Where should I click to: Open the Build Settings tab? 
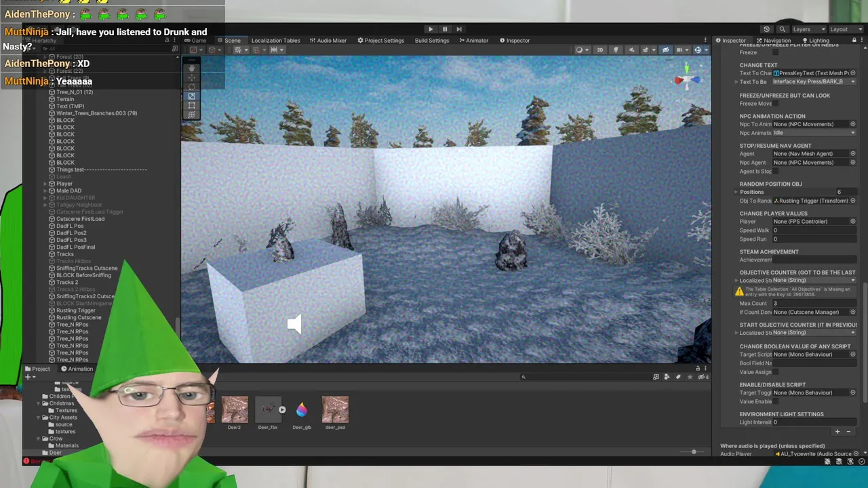(432, 41)
